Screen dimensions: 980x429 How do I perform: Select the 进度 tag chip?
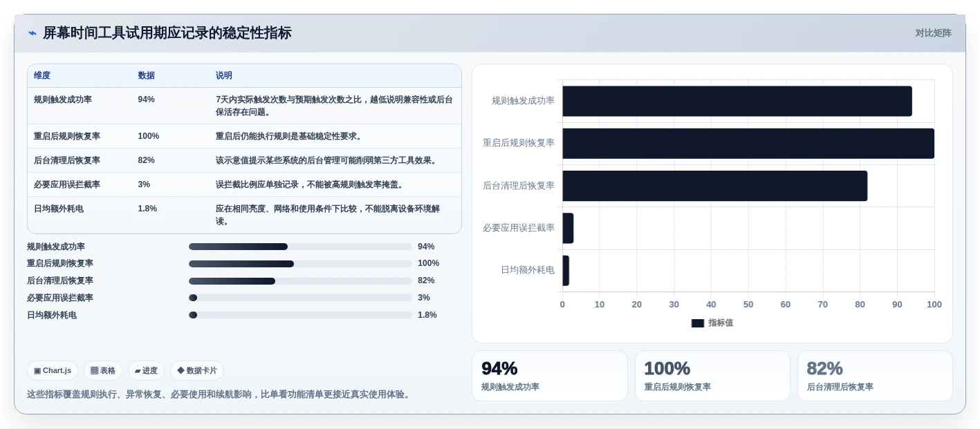pyautogui.click(x=146, y=370)
